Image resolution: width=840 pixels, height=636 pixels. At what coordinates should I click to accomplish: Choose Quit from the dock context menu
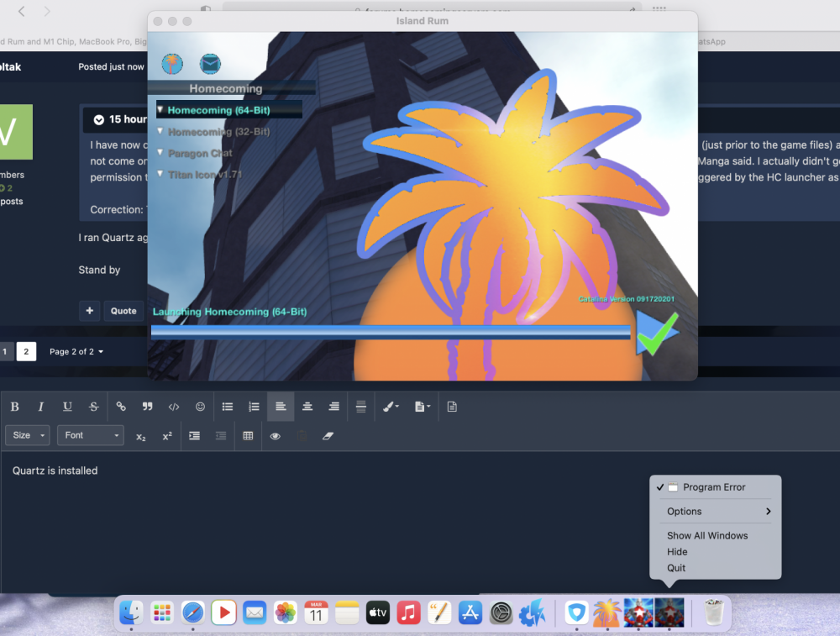point(676,568)
